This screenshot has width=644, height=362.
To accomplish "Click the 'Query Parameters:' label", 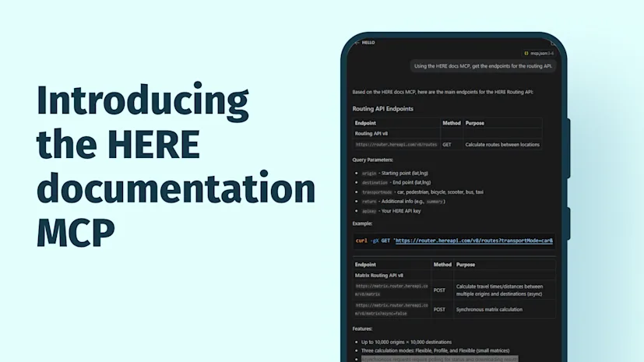I will 372,160.
